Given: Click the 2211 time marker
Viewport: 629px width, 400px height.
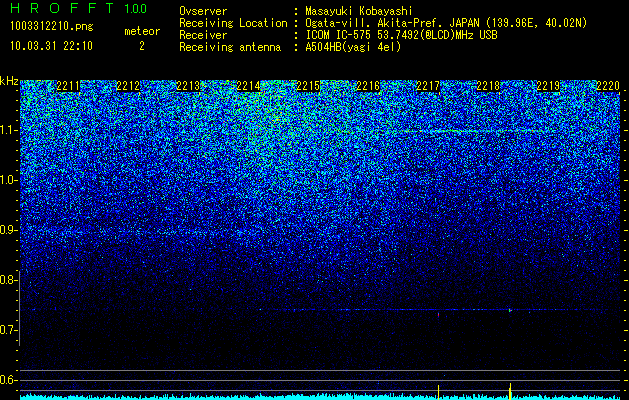Looking at the screenshot, I should pyautogui.click(x=68, y=86).
